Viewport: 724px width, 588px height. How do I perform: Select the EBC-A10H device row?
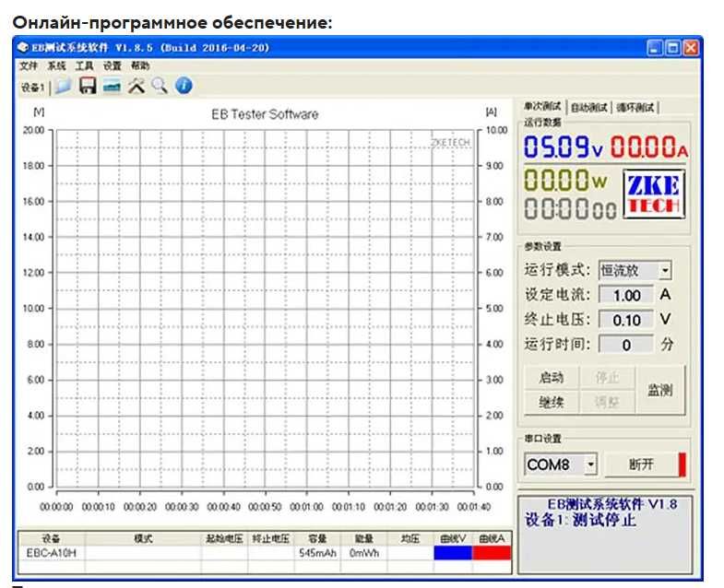tap(265, 552)
